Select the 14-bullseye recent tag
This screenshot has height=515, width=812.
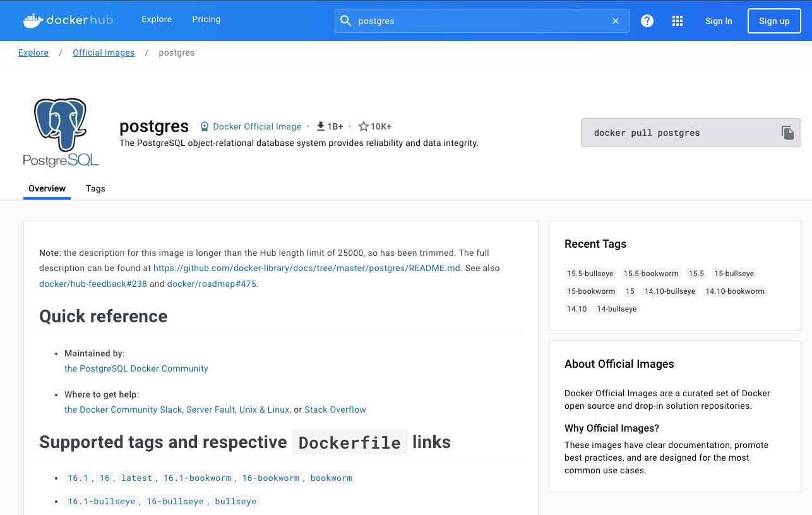(617, 309)
